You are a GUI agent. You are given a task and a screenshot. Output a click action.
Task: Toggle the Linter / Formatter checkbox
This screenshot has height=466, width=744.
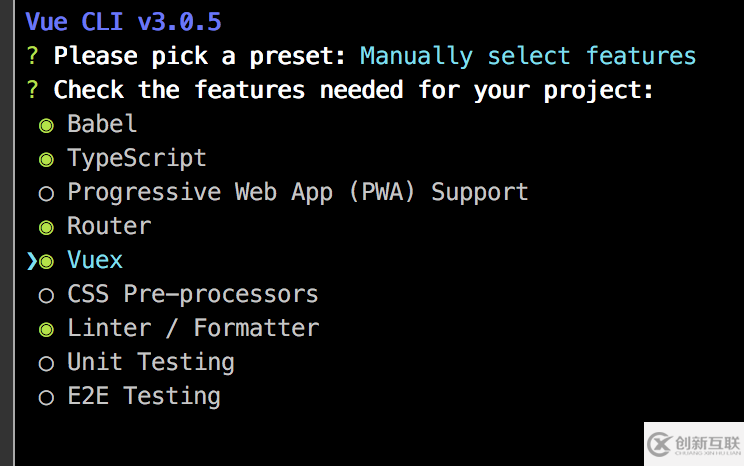[46, 329]
